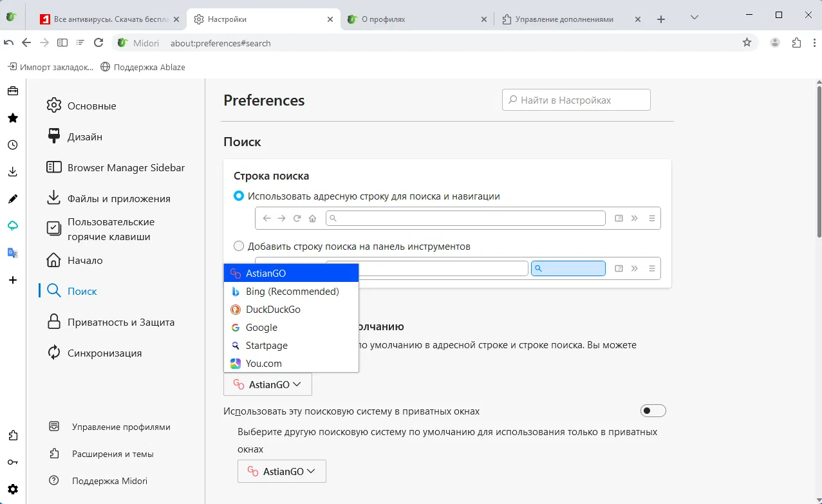Select the address bar search radio option
The image size is (822, 504).
(x=239, y=196)
